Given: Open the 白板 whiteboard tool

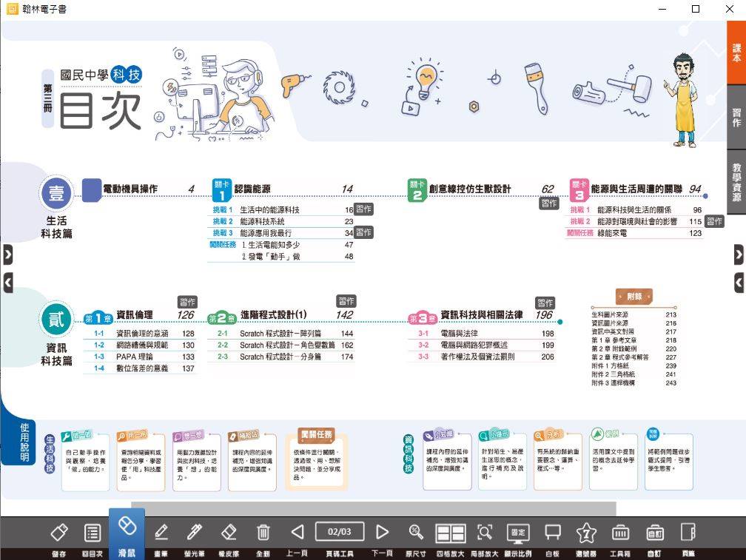Looking at the screenshot, I should click(x=552, y=533).
